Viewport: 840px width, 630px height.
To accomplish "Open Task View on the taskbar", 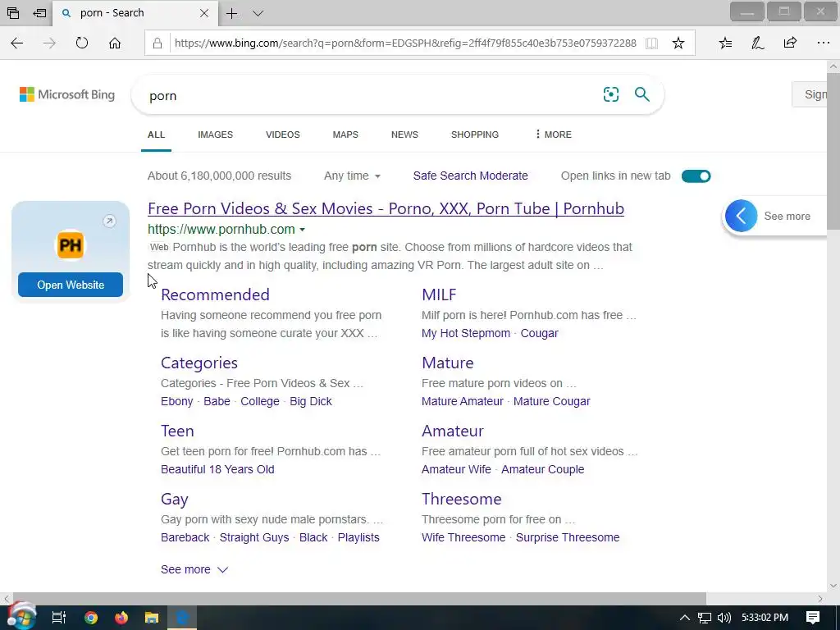I will pos(58,618).
